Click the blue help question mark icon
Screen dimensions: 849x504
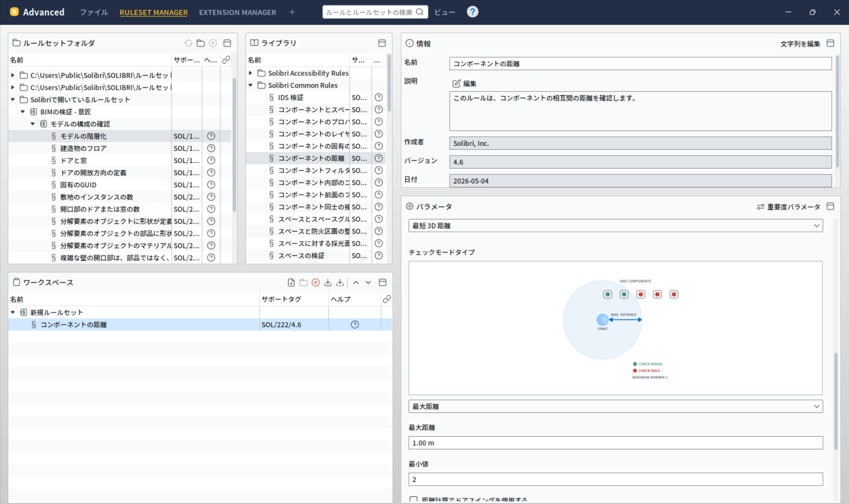point(472,12)
